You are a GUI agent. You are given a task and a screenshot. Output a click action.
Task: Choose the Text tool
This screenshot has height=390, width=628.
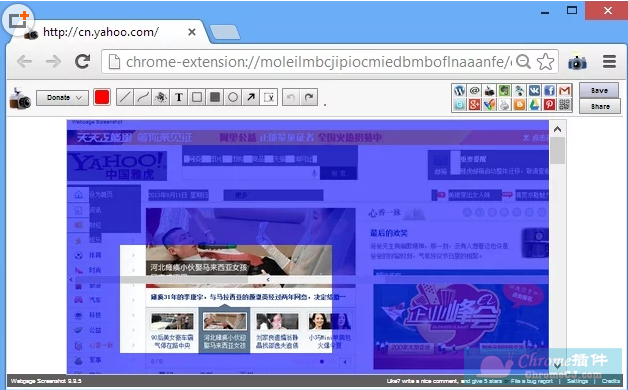point(179,97)
